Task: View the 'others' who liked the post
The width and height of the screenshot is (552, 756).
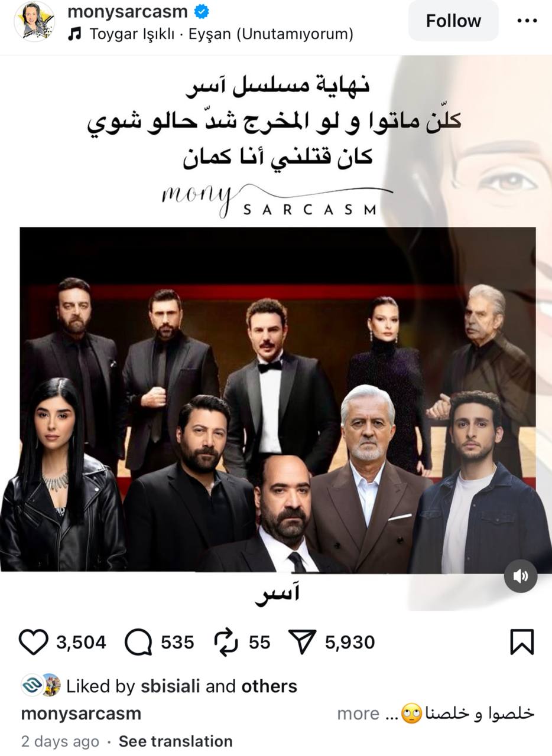Action: [x=269, y=686]
